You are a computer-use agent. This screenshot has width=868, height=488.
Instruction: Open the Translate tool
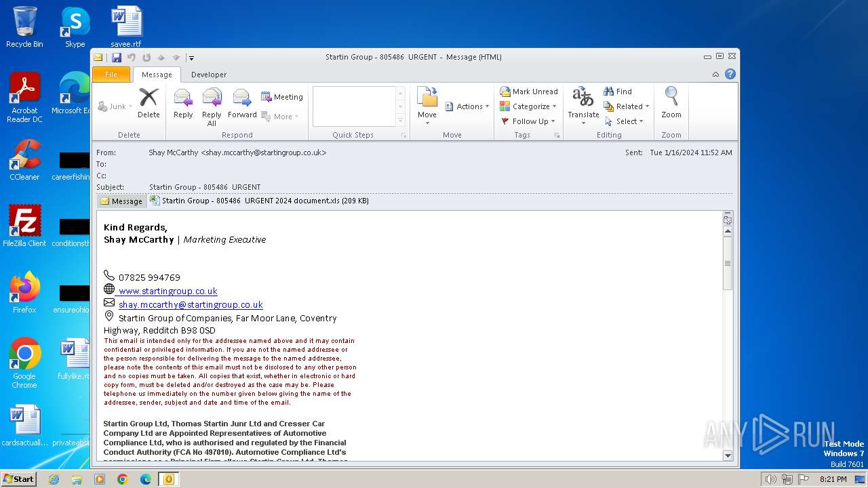pos(583,106)
